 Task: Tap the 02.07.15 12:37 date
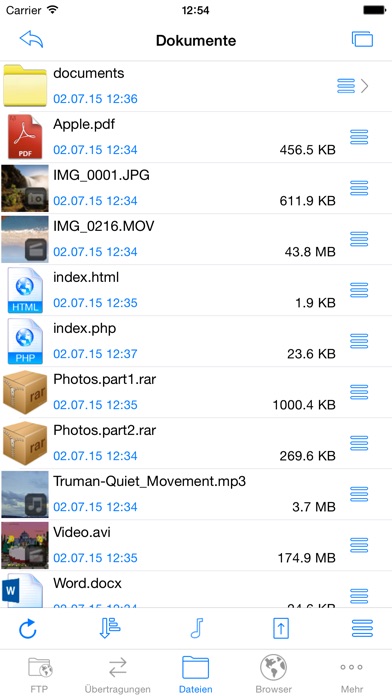[x=95, y=354]
